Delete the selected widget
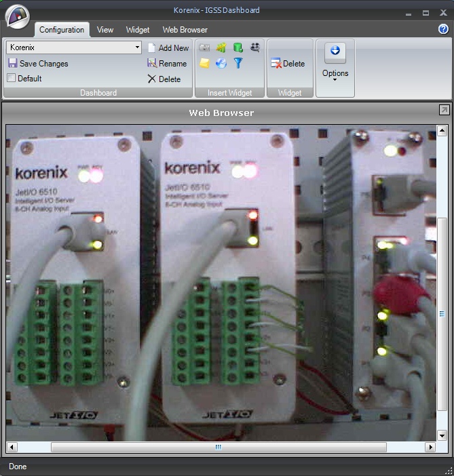 (x=288, y=64)
